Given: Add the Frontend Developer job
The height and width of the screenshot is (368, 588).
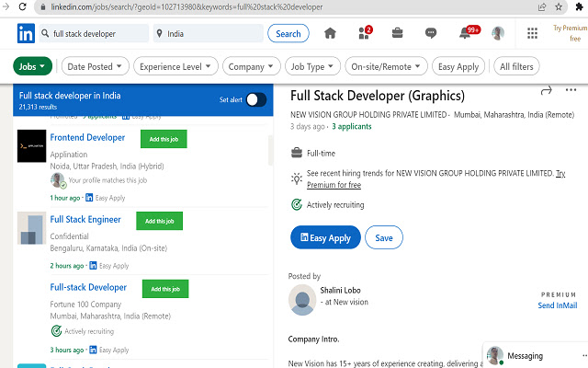Looking at the screenshot, I should coord(164,139).
